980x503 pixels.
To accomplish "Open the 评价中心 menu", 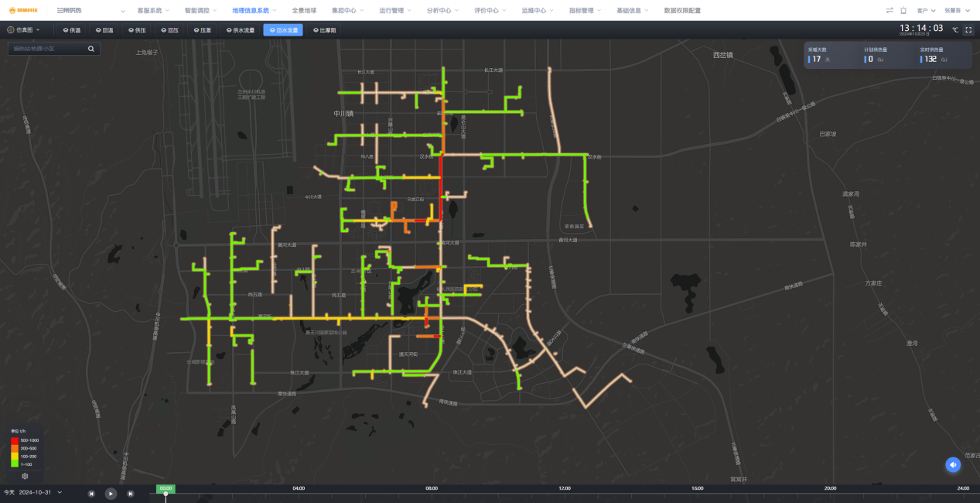I will [x=490, y=11].
